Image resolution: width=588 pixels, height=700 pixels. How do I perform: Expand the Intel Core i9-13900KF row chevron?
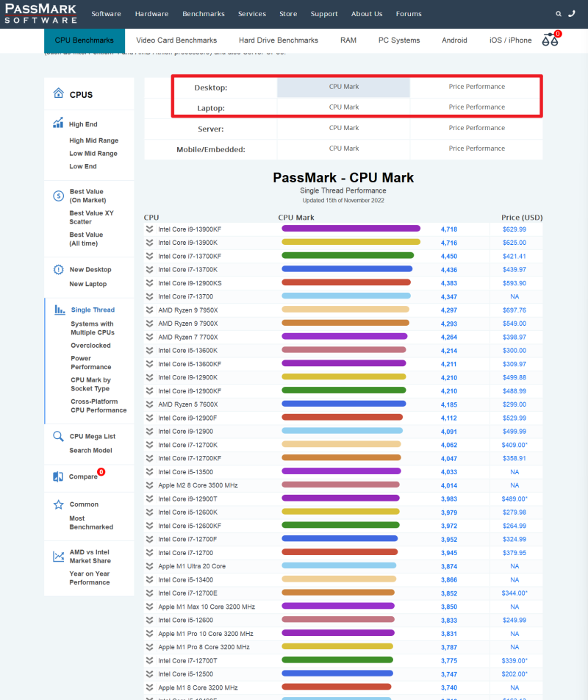(x=149, y=229)
